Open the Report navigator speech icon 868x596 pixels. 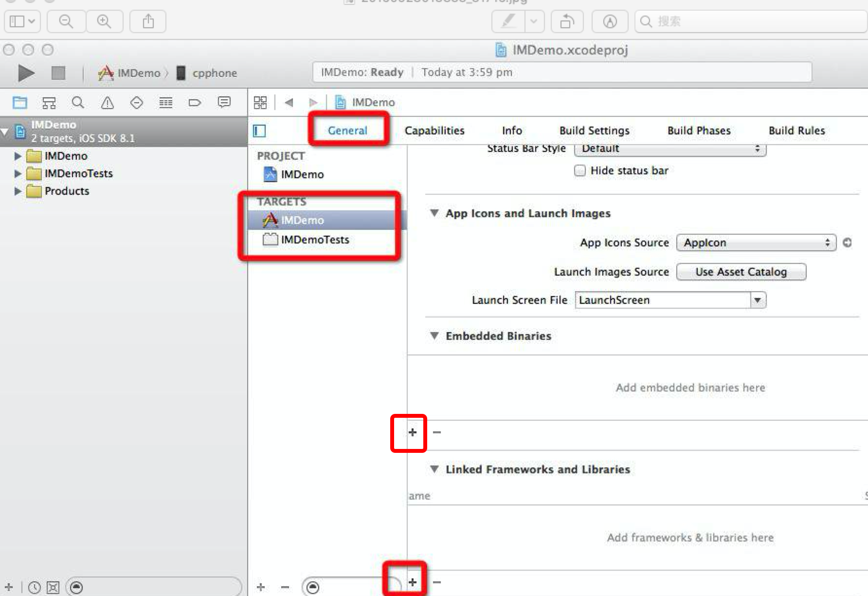(224, 102)
